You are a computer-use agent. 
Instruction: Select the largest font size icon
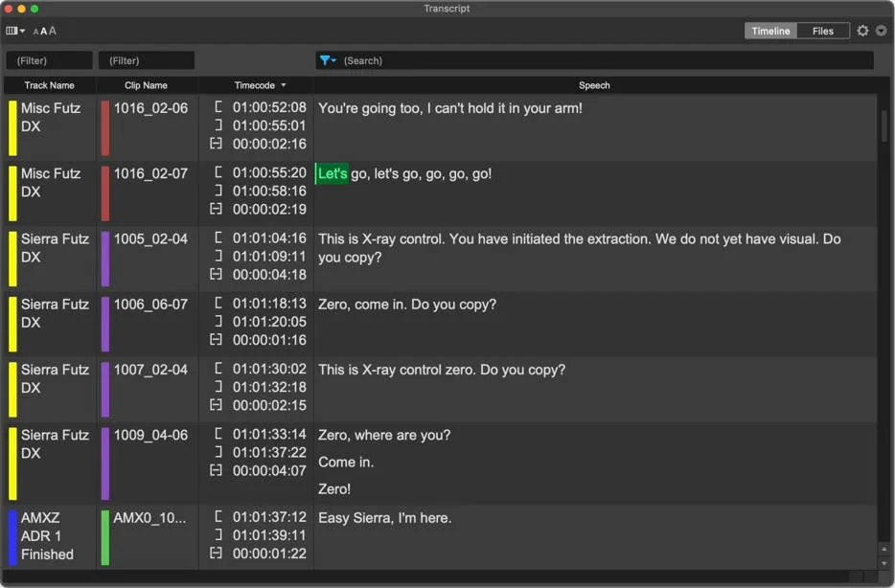[x=53, y=30]
